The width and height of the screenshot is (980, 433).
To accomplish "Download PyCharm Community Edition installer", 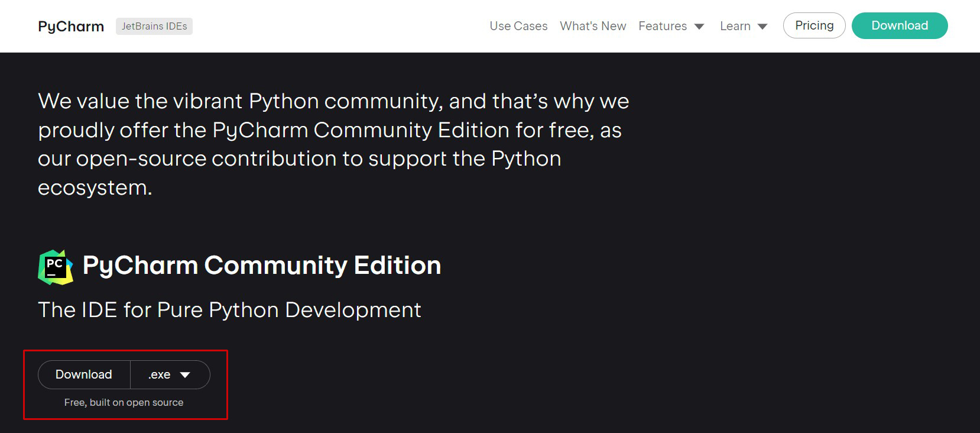I will tap(84, 374).
